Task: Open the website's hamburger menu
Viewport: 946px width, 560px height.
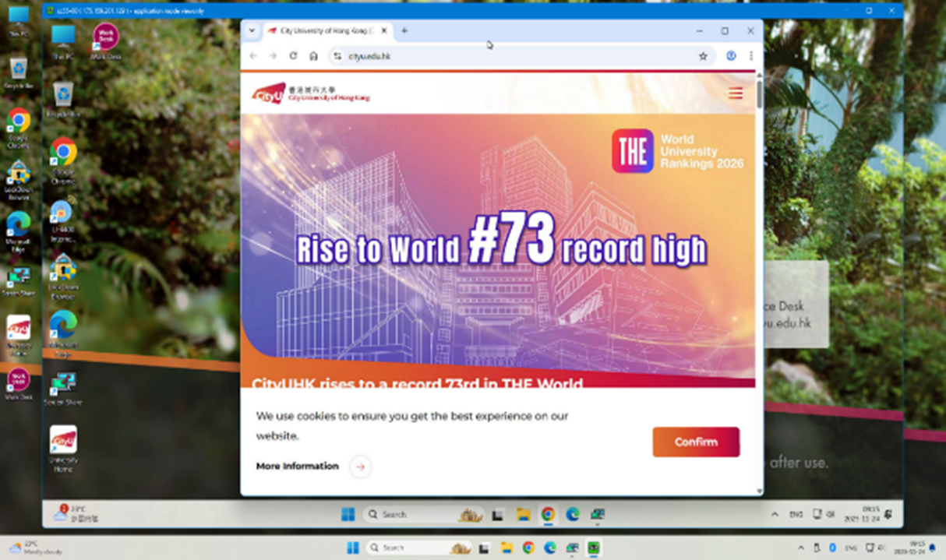Action: pos(736,93)
